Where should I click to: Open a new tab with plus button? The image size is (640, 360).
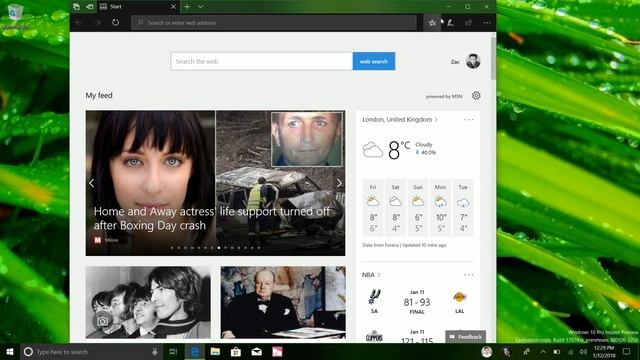click(187, 7)
